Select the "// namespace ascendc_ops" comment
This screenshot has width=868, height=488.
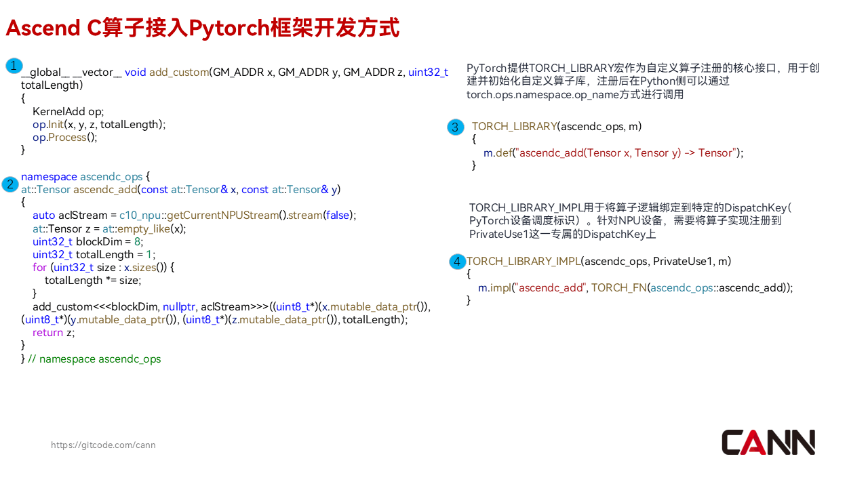click(94, 359)
